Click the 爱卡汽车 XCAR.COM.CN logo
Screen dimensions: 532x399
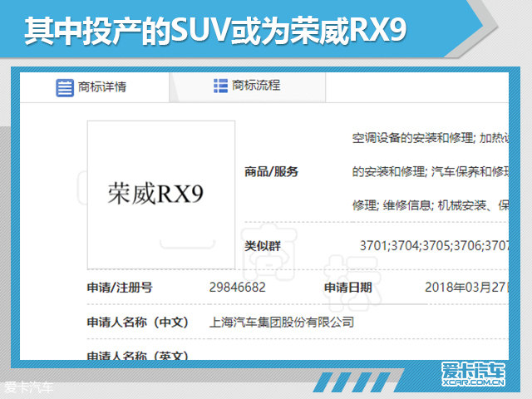tap(473, 374)
